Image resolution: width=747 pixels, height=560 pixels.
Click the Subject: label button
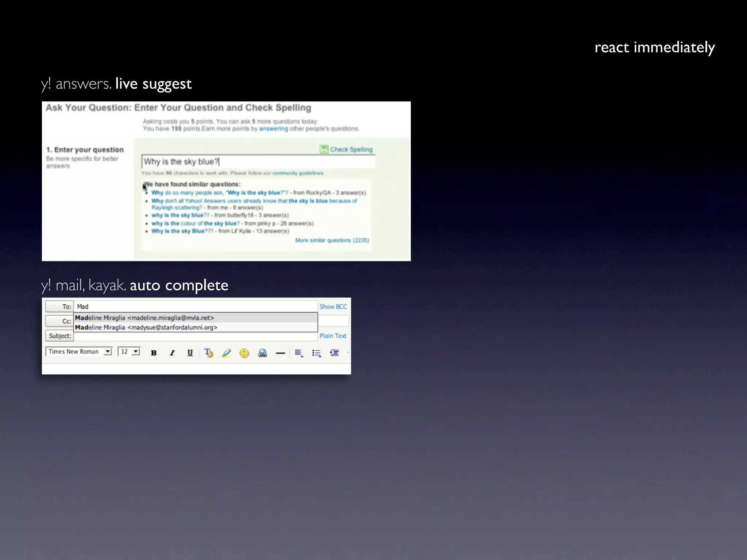[59, 336]
